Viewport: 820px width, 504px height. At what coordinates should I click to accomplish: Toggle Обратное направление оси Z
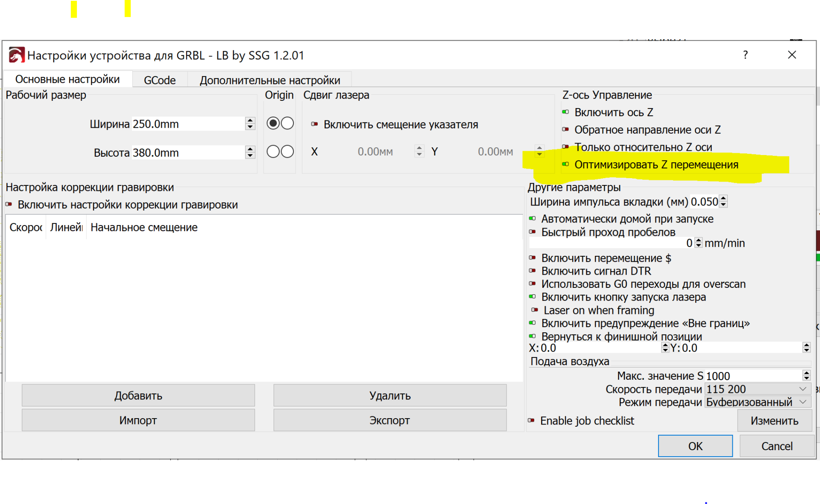point(565,129)
